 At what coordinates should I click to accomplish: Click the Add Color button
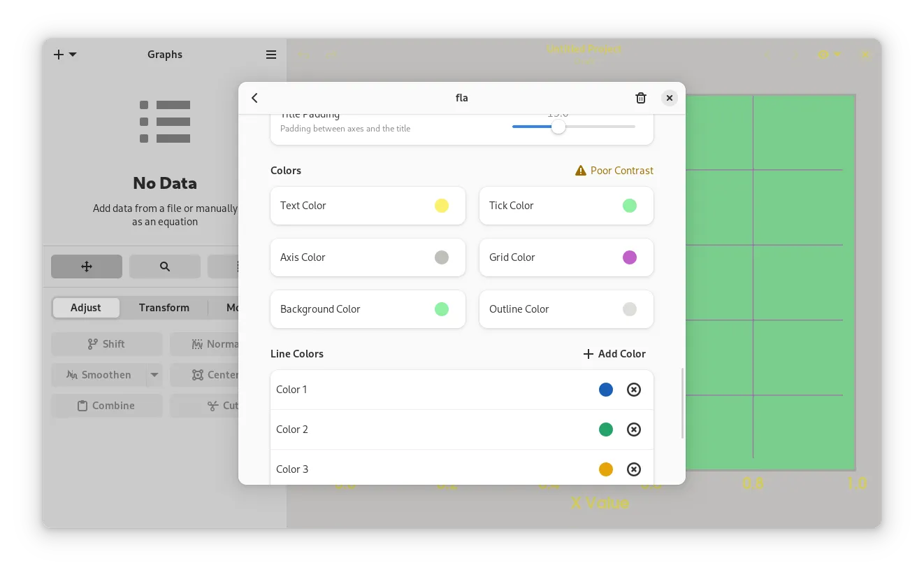614,354
